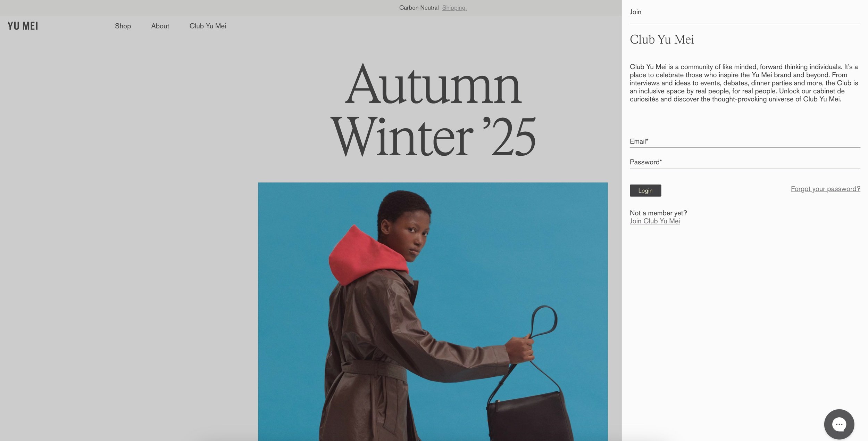Click the Not a member yet text
Screen dimensions: 868x441
(x=658, y=213)
